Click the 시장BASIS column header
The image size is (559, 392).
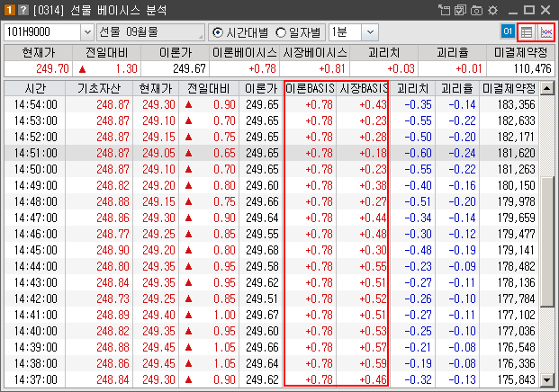point(363,89)
